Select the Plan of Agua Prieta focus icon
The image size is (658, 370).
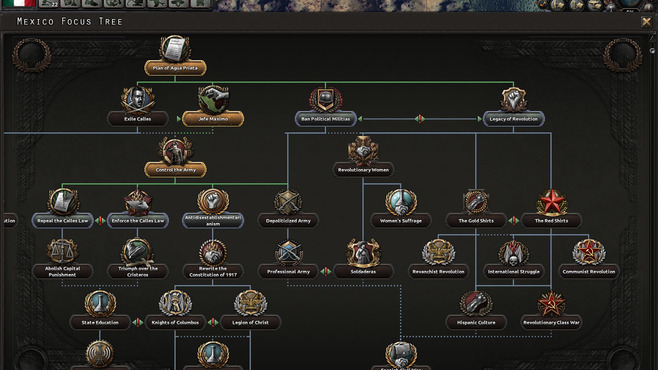coord(175,49)
